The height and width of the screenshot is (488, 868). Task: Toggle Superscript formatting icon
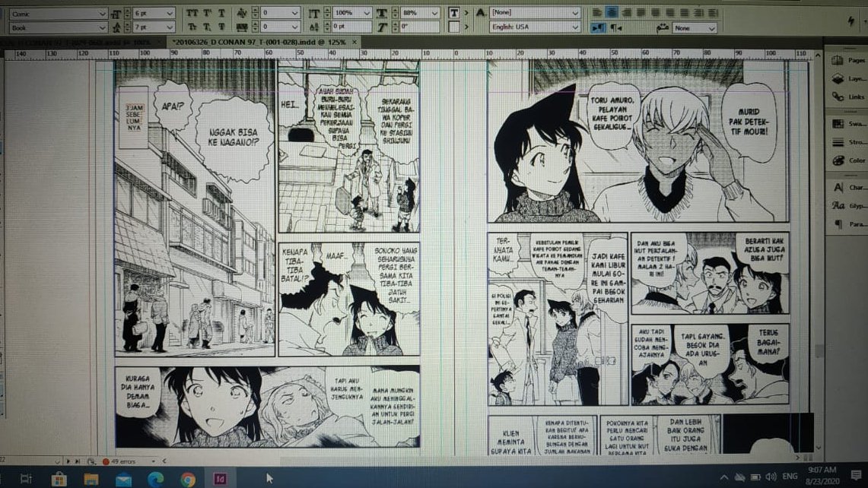tap(208, 13)
